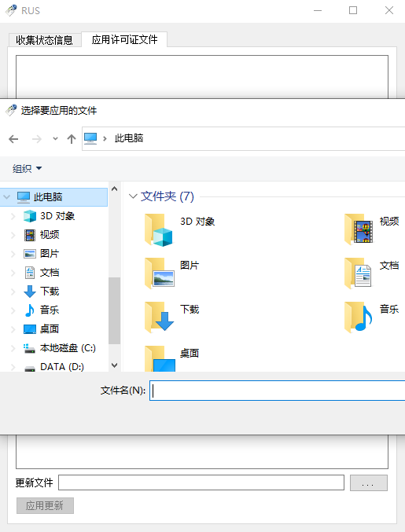Select the 应用许可证文件 tab
The height and width of the screenshot is (532, 405).
coord(124,40)
